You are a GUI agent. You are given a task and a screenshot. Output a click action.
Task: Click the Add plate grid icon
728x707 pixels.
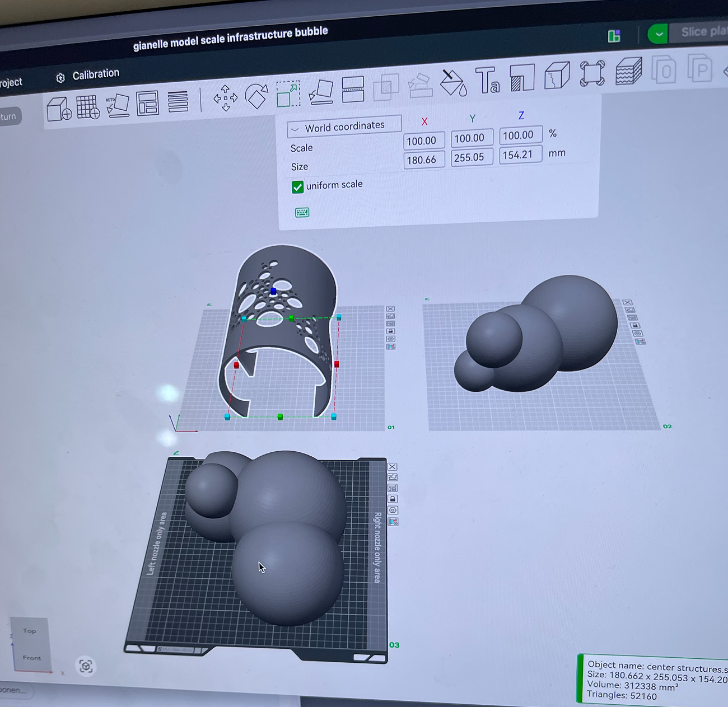point(88,106)
